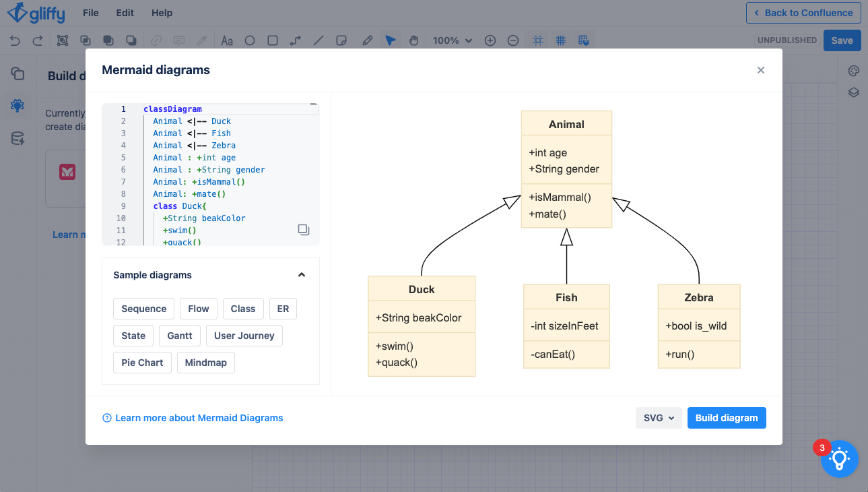Load the Gantt sample diagram
Viewport: 868px width, 492px height.
tap(180, 336)
